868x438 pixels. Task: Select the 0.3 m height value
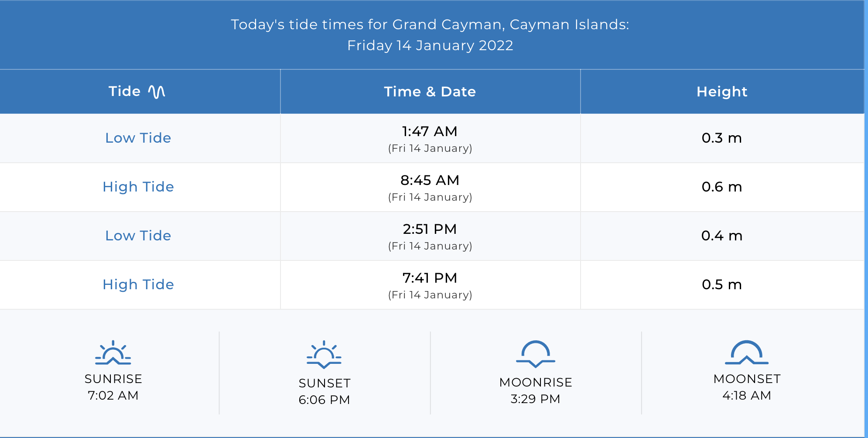point(722,138)
